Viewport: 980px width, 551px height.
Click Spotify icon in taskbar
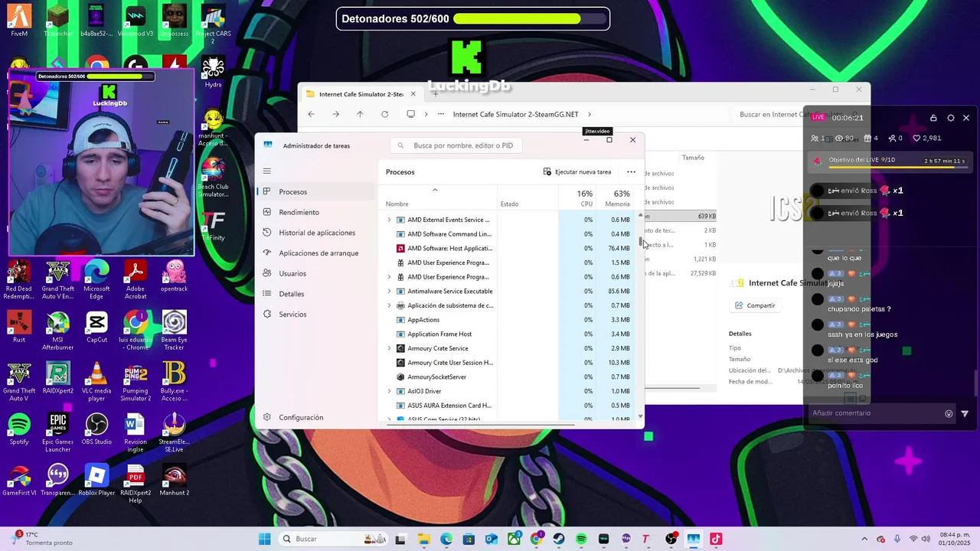pos(581,539)
